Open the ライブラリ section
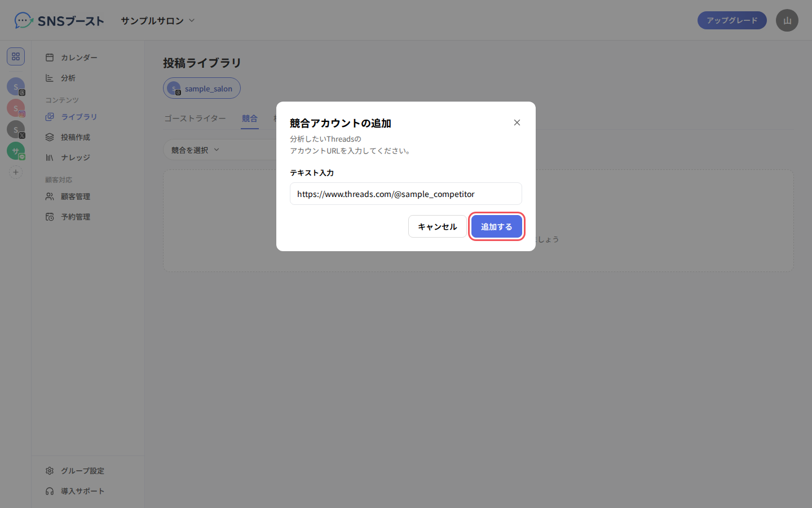Screen dimensions: 812x508 [x=88, y=117]
